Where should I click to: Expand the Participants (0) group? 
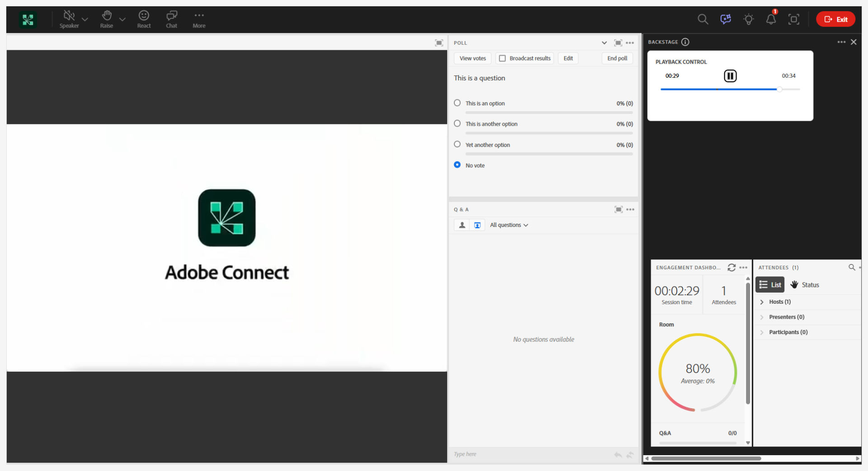click(x=762, y=332)
